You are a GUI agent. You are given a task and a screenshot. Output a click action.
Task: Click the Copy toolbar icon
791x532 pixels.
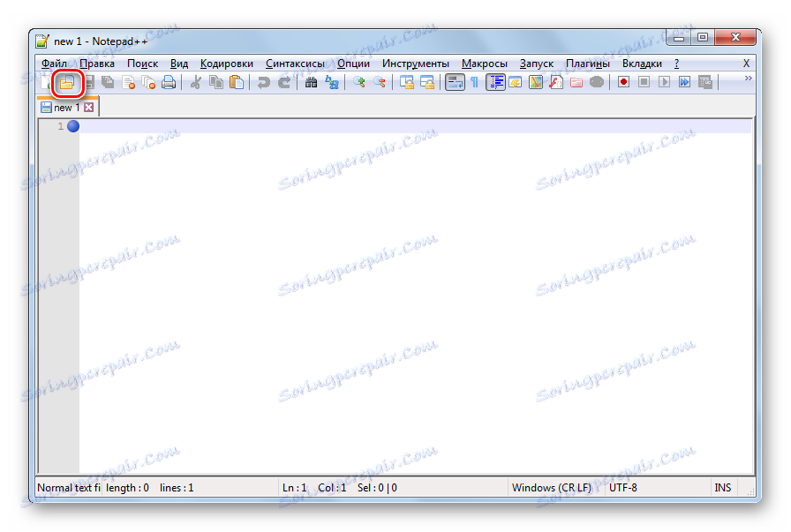(x=216, y=82)
